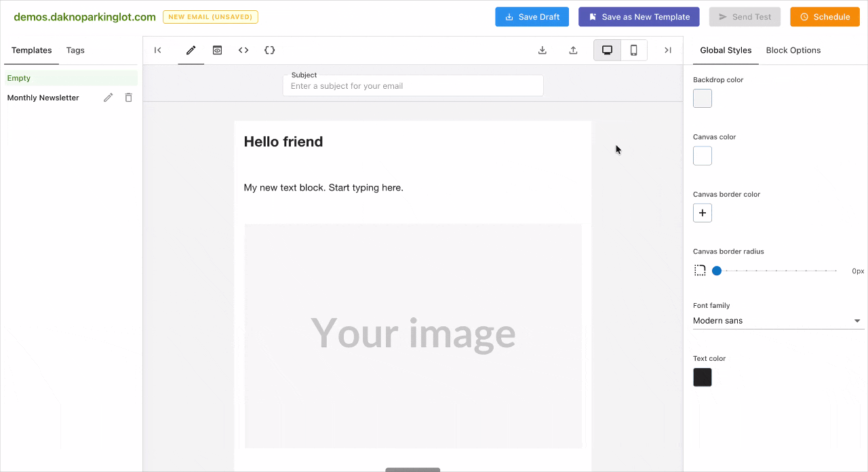Click the border radius dashed-corner icon
This screenshot has height=472, width=868.
tap(700, 271)
